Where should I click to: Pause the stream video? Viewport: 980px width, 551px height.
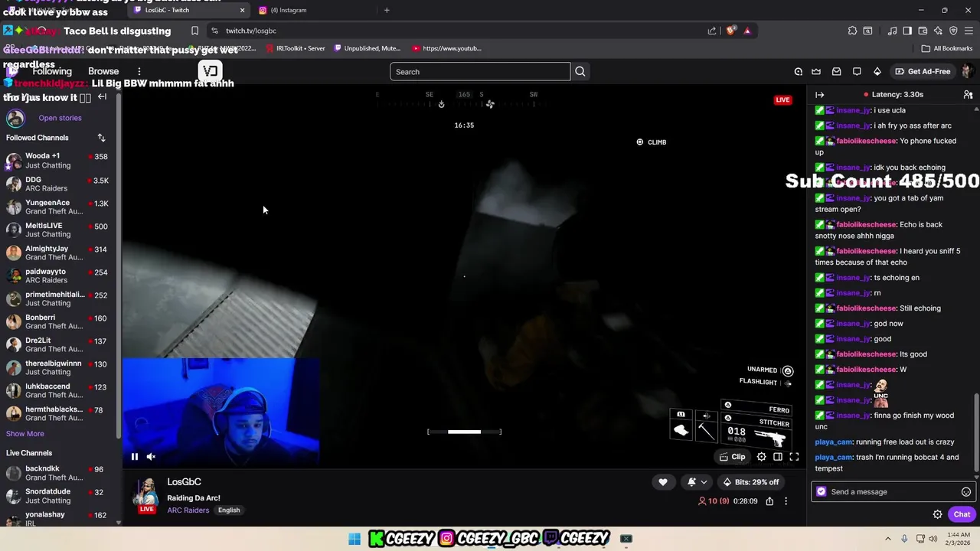(135, 457)
